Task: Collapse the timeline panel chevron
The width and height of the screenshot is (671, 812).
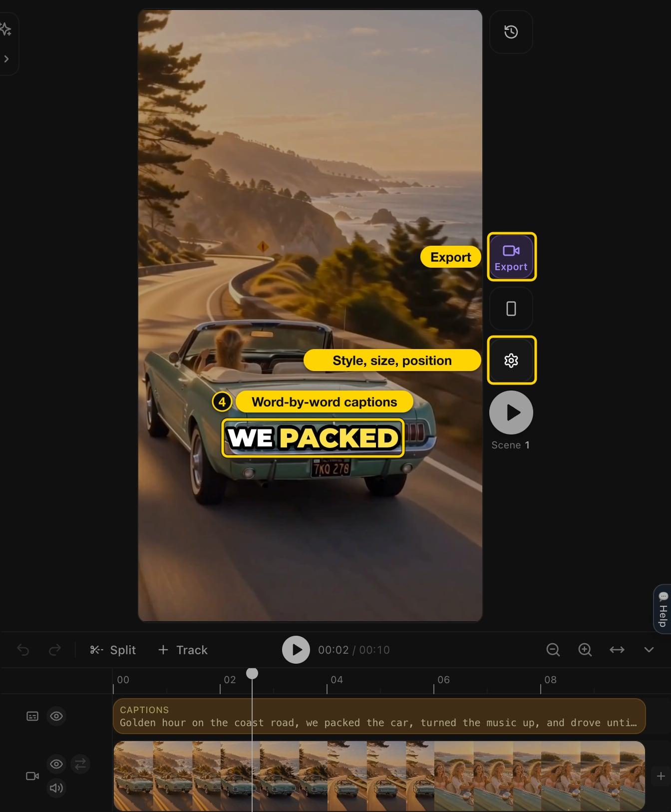Action: (x=649, y=650)
